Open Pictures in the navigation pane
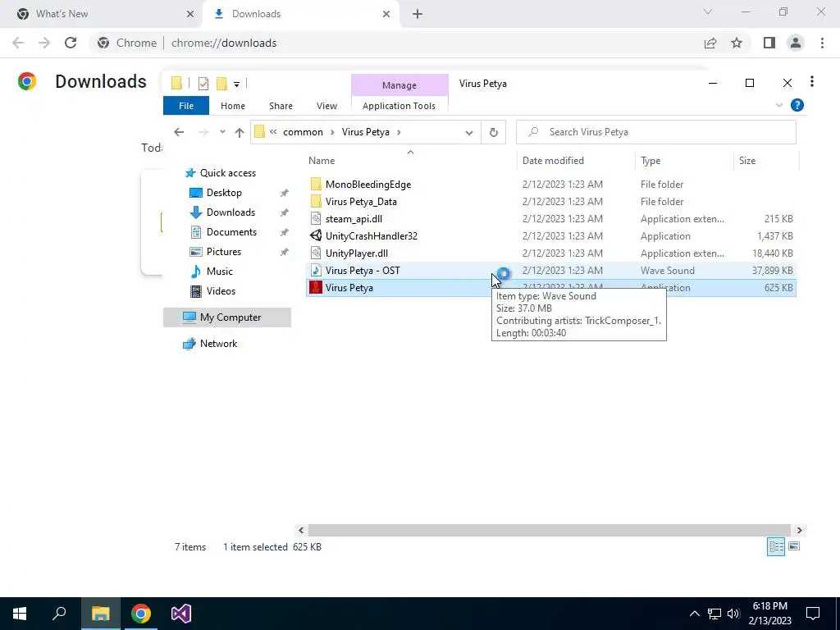Screen dimensions: 840x630 coord(223,252)
